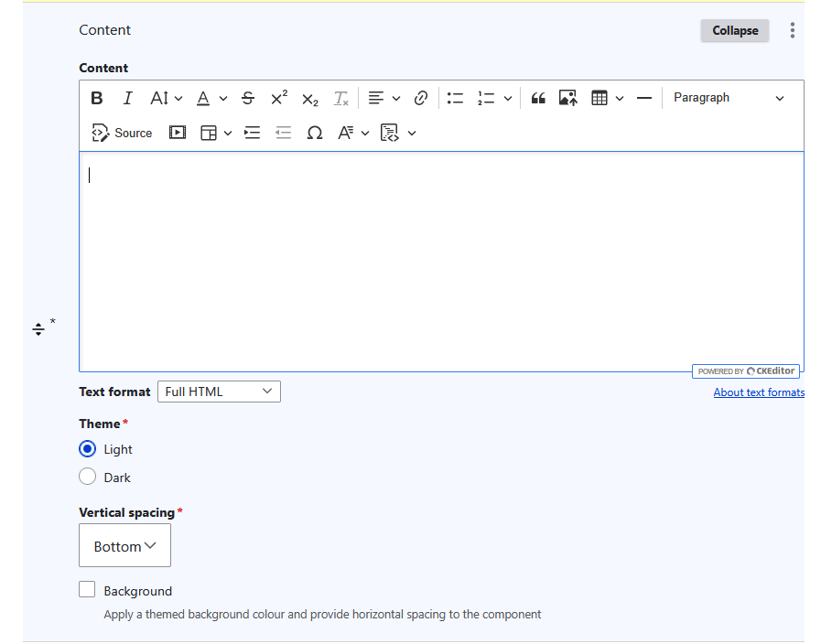Click inside the Content text editing area
The width and height of the screenshot is (821, 644).
pos(441,262)
